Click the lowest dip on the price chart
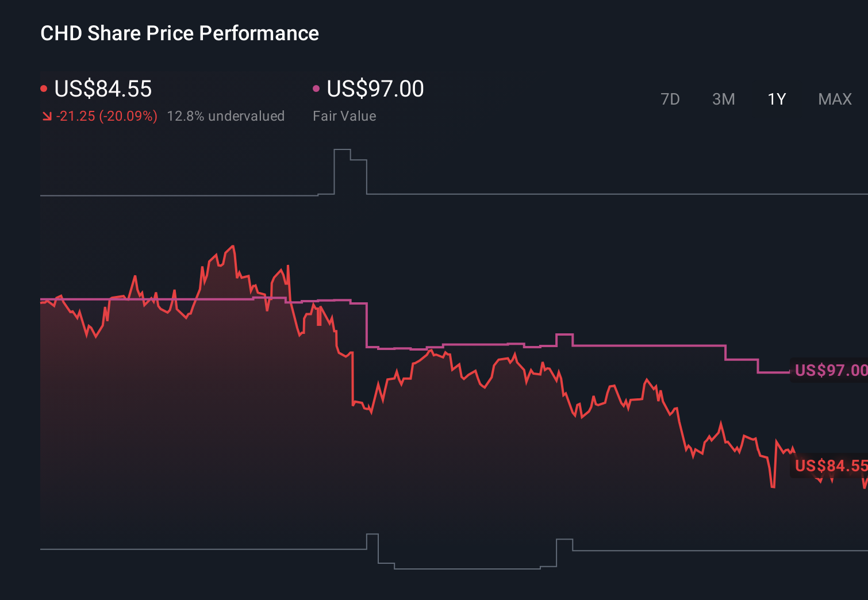The image size is (868, 600). (773, 487)
